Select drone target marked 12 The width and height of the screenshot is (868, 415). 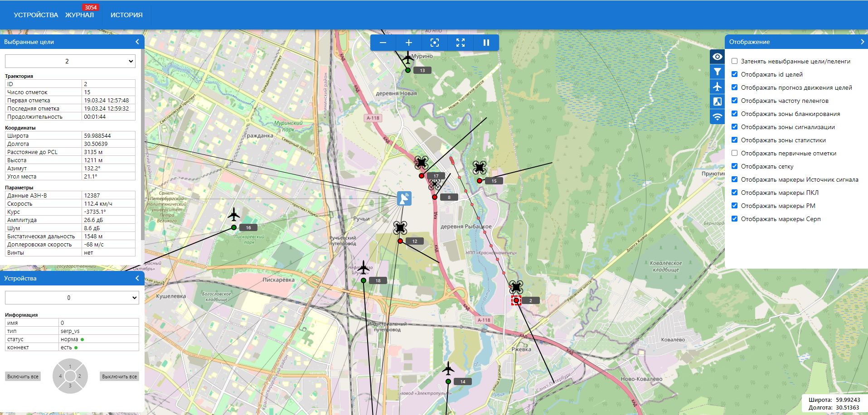tap(400, 228)
